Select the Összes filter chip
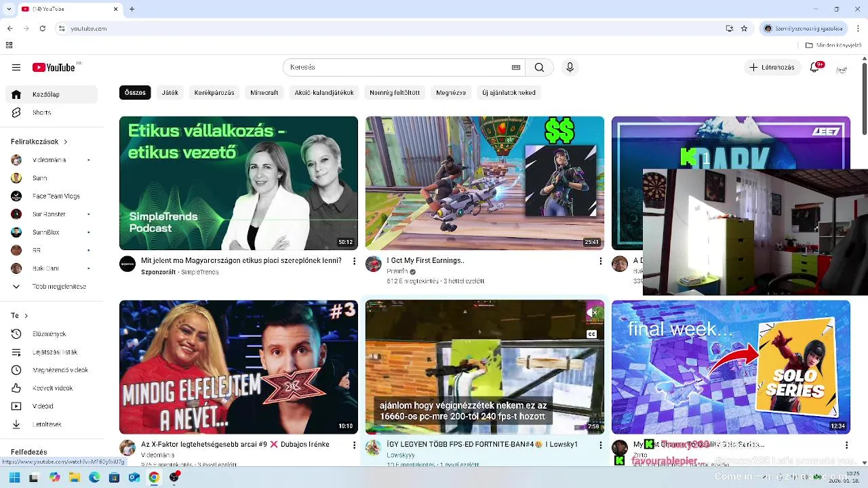 click(x=135, y=92)
